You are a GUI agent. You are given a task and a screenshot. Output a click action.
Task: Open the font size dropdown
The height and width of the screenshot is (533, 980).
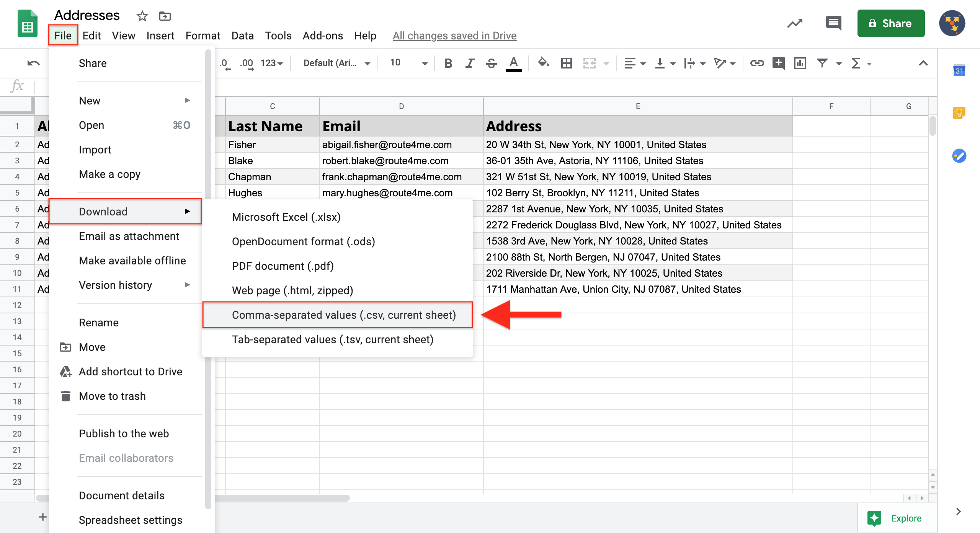407,63
